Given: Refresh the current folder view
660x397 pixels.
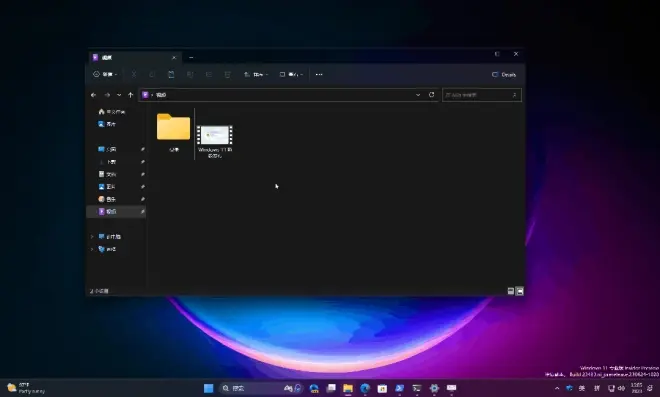Looking at the screenshot, I should point(431,95).
